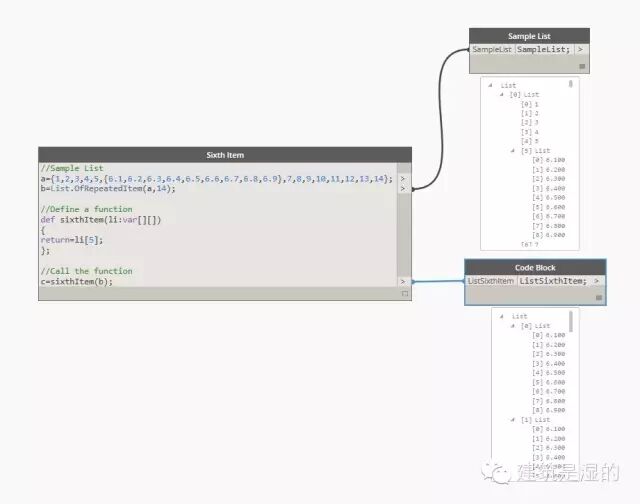Click small square icon on Code Block node

[599, 298]
